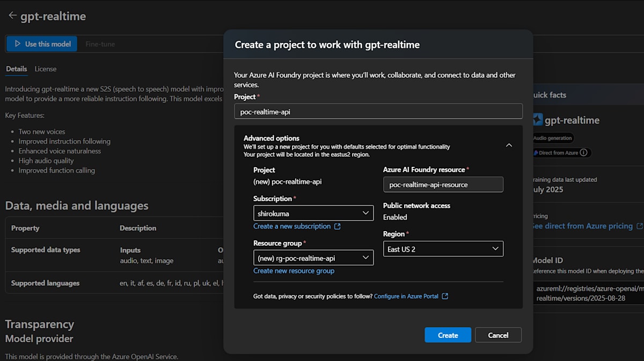644x361 pixels.
Task: Click the Model ID registry path text
Action: (x=589, y=293)
